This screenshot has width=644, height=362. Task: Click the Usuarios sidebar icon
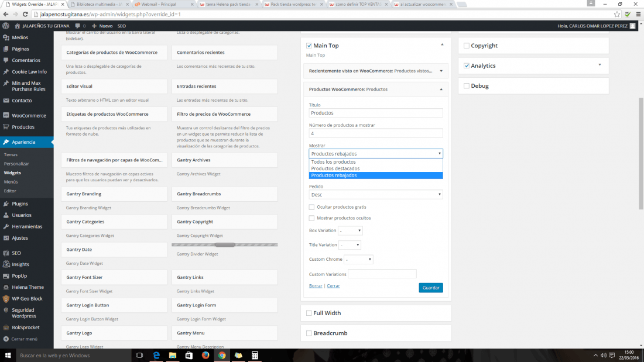click(x=6, y=215)
